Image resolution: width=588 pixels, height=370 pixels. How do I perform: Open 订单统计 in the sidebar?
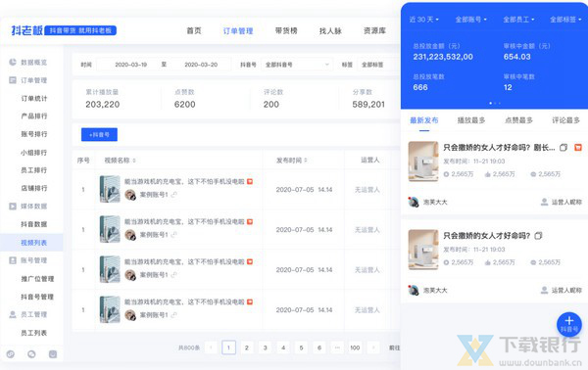[x=34, y=99]
